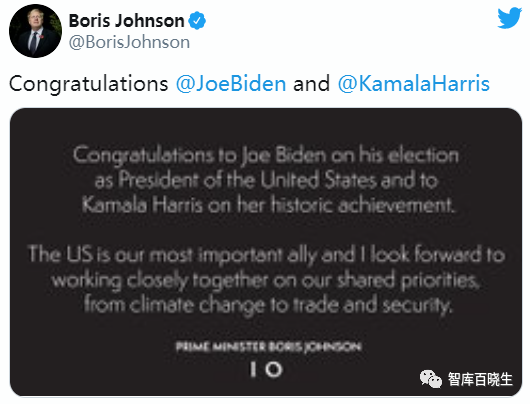Screen dimensions: 530x404
Task: Click the line mentioning Kamala Harris's historic achievement
Action: [268, 205]
